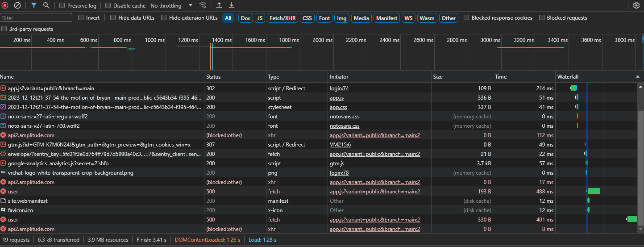The width and height of the screenshot is (644, 247).
Task: Open network search with magnifier icon
Action: tap(46, 5)
